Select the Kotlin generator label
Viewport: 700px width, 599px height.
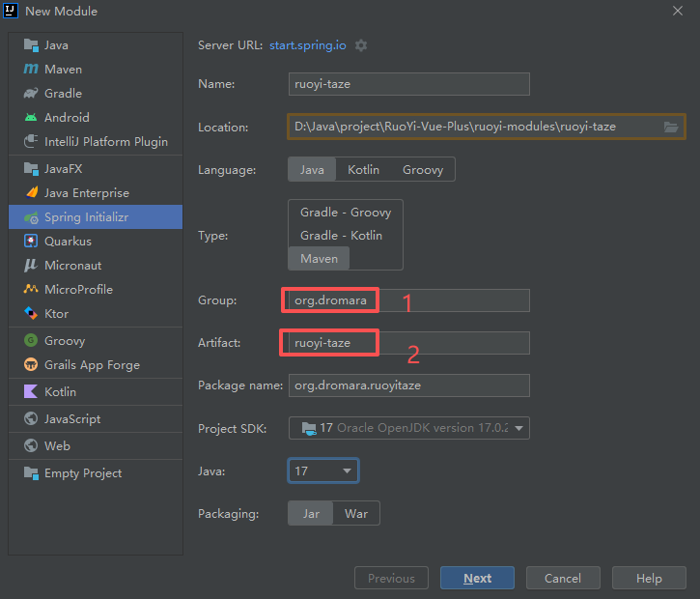60,391
